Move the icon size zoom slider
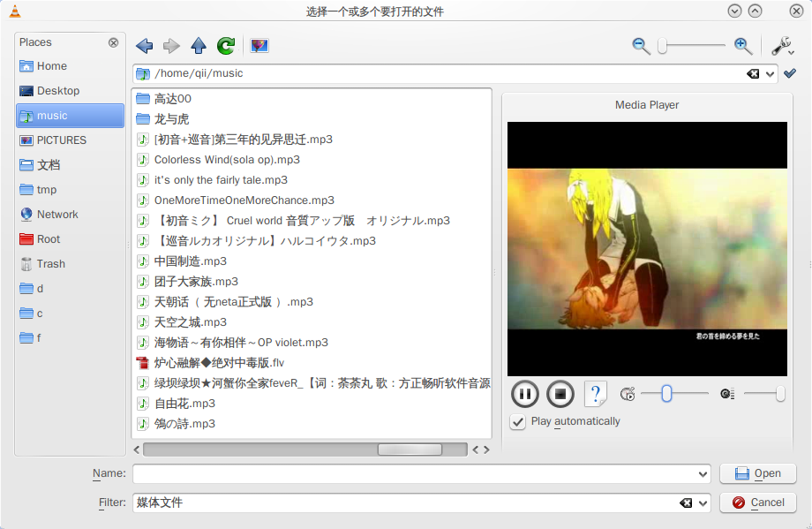Viewport: 812px width, 529px height. 662,46
